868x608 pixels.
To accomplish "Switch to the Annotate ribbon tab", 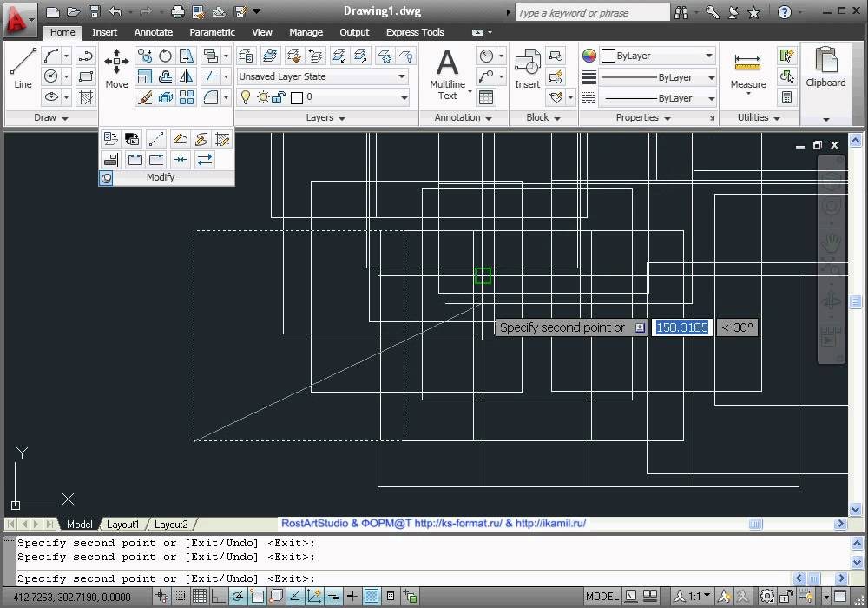I will tap(153, 32).
